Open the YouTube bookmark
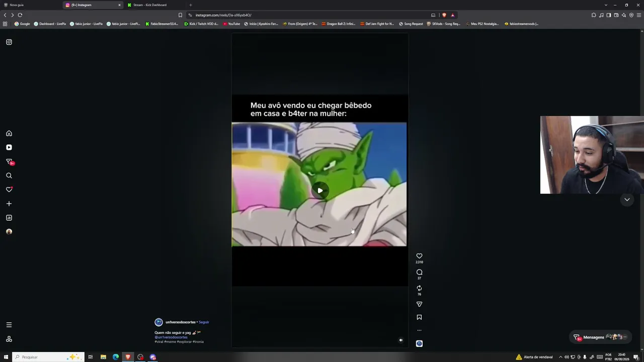Image resolution: width=644 pixels, height=362 pixels. [x=231, y=24]
